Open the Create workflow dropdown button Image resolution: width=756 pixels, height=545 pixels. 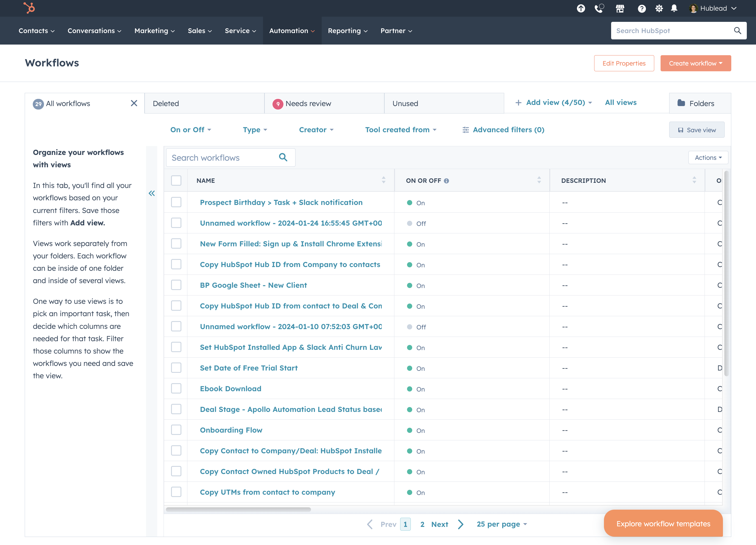696,63
